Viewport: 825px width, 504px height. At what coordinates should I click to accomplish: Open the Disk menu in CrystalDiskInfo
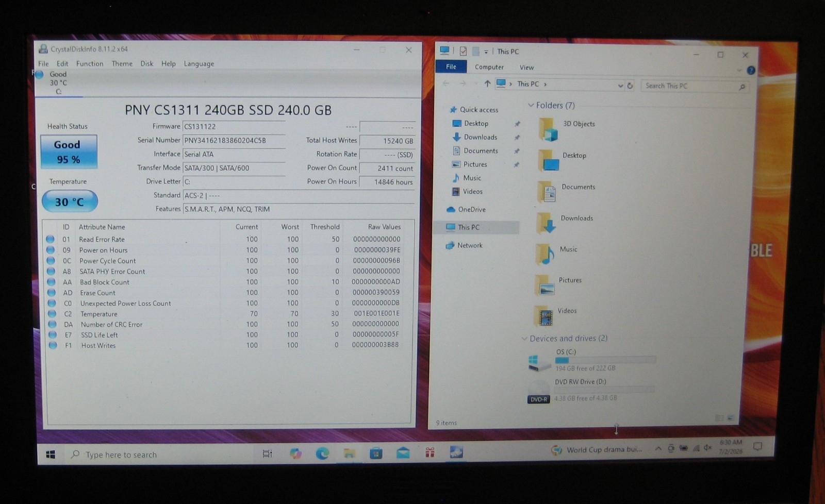pos(147,64)
